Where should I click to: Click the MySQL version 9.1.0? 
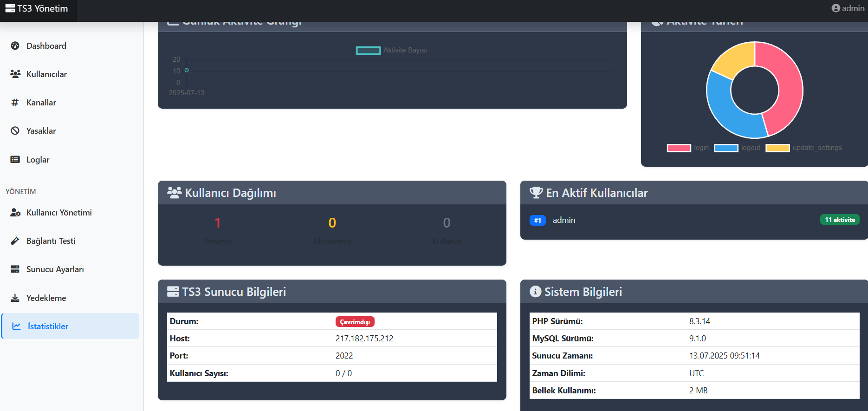[x=697, y=339]
